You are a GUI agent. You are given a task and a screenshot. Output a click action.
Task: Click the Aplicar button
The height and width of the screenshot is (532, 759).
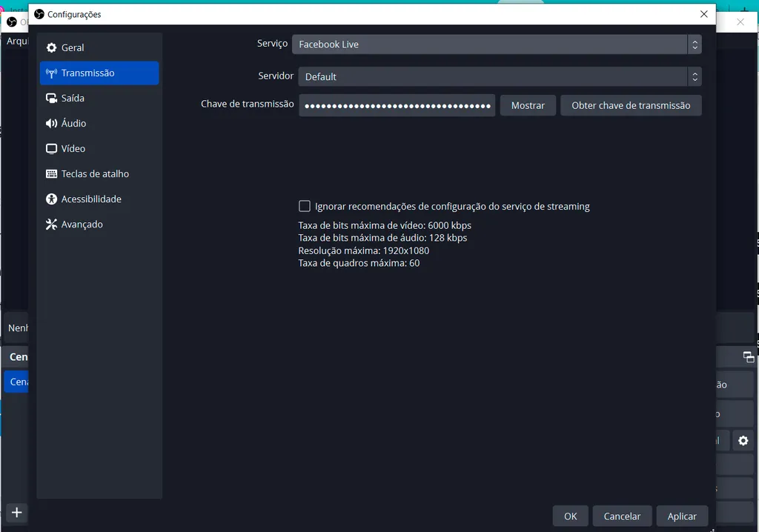click(682, 516)
